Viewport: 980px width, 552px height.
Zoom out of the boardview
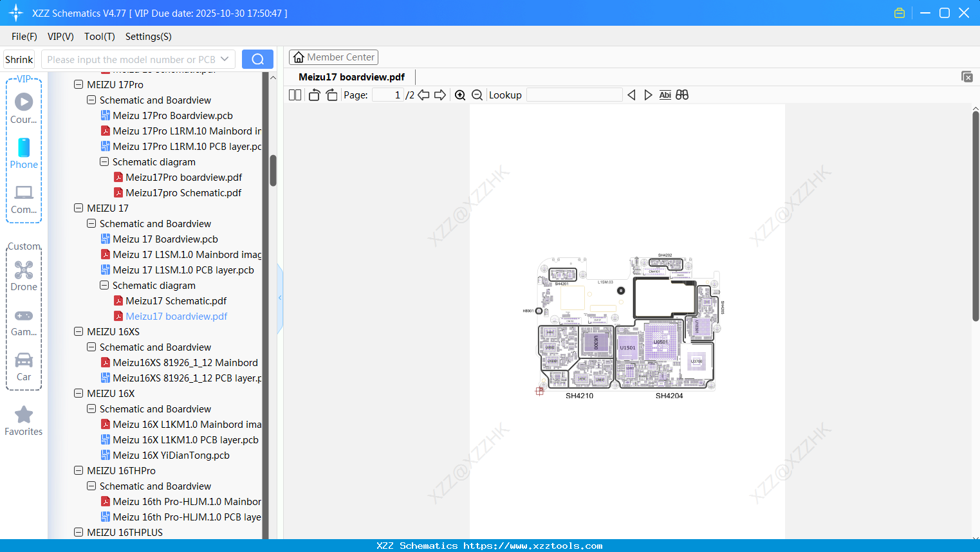(477, 95)
